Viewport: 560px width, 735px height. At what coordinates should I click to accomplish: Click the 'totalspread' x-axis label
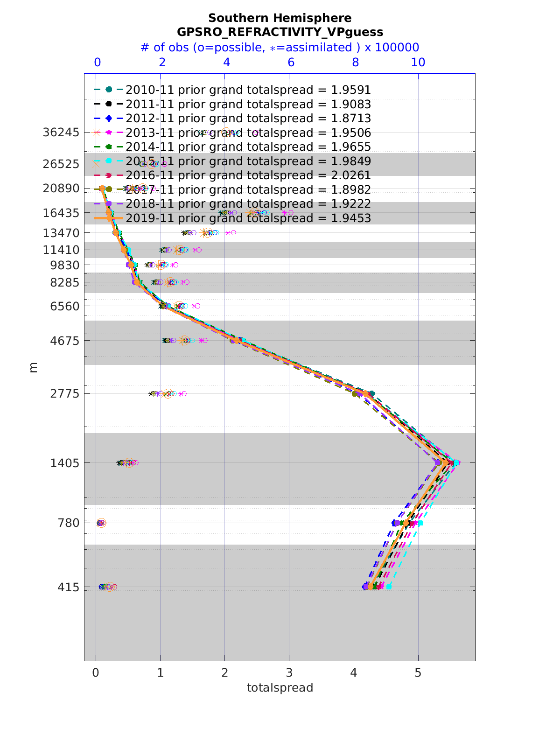(280, 687)
